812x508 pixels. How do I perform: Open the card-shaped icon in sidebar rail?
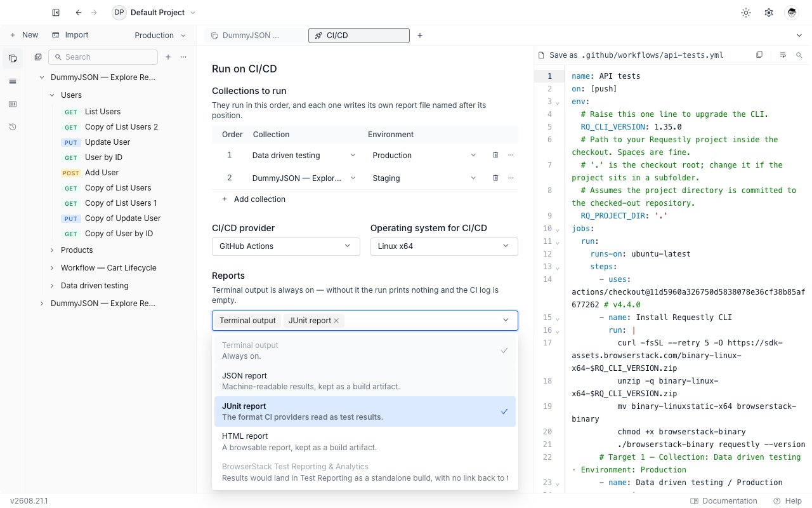13,104
